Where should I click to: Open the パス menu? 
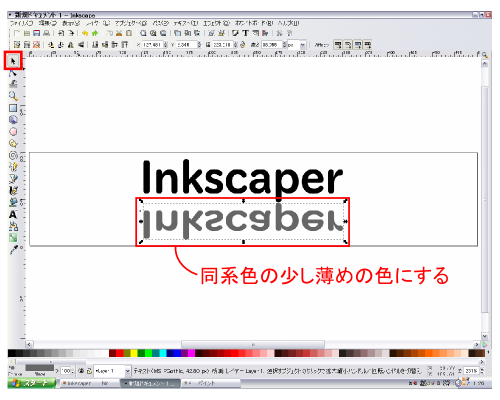pyautogui.click(x=161, y=23)
